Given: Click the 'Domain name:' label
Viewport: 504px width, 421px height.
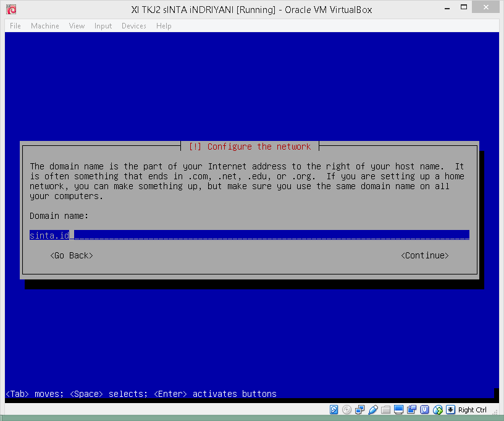Looking at the screenshot, I should [x=59, y=216].
